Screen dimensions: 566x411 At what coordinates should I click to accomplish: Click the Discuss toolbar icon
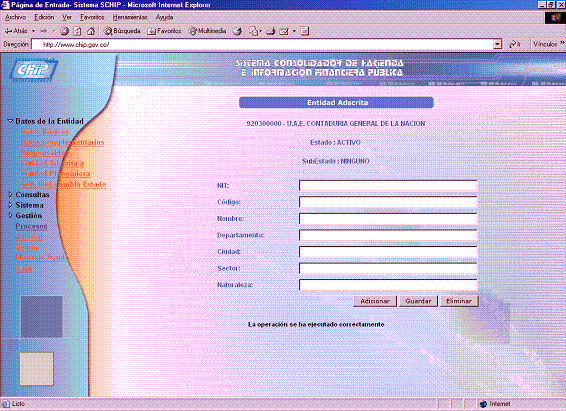click(x=305, y=31)
